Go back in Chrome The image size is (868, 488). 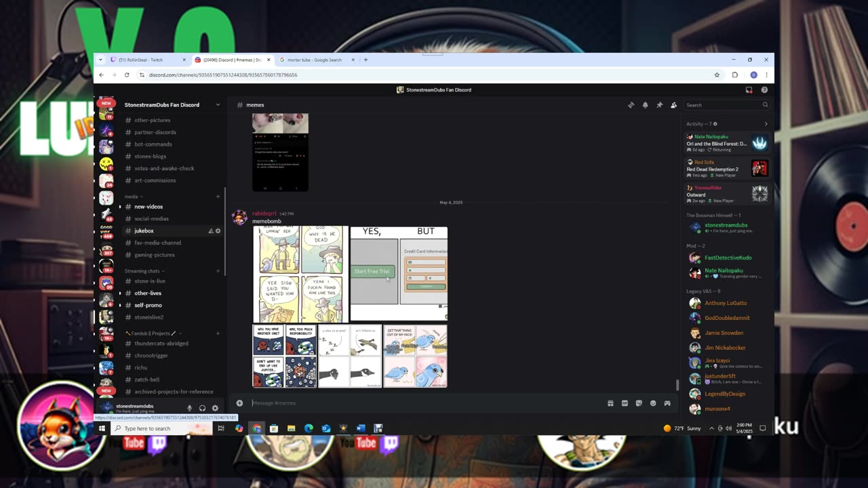click(101, 75)
